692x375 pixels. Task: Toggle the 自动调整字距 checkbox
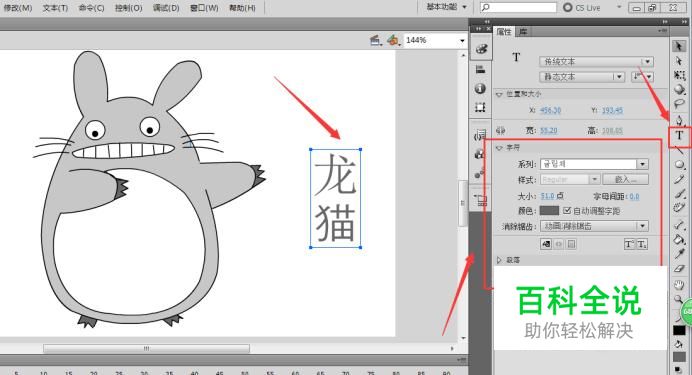click(x=567, y=211)
